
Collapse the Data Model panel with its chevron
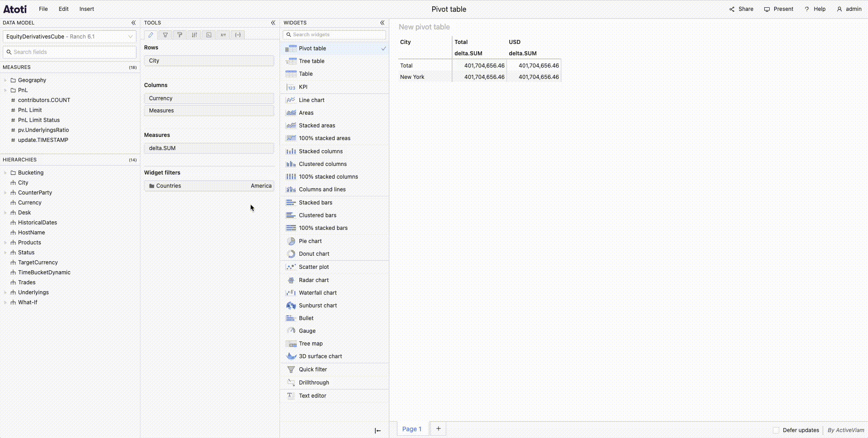[x=134, y=23]
